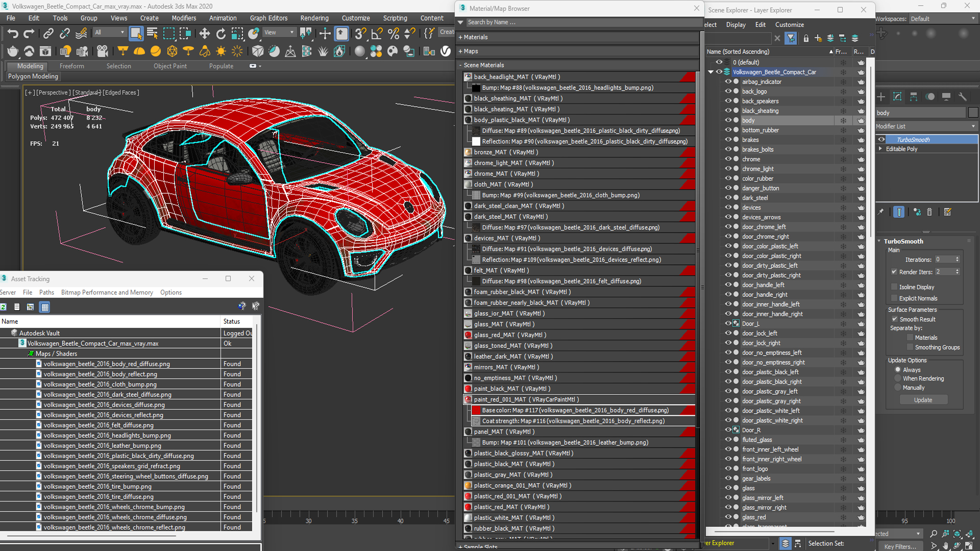Open the Utilities wrench panel tab icon
This screenshot has height=551, width=980.
click(x=963, y=97)
